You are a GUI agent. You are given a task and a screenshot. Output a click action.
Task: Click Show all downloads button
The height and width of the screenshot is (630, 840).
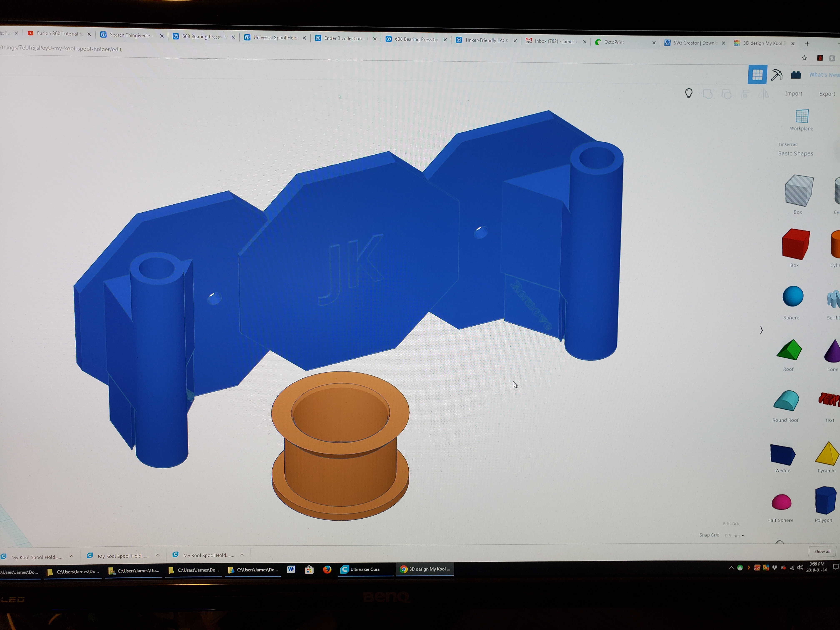point(822,551)
